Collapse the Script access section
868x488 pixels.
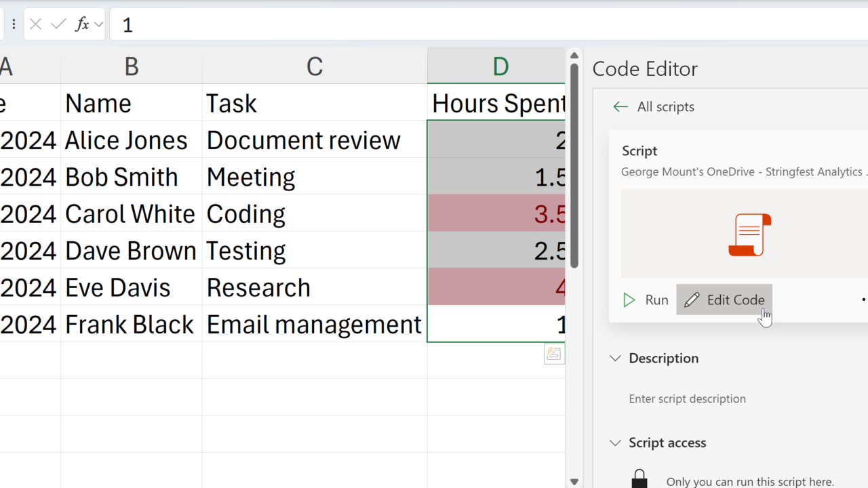[x=615, y=443]
